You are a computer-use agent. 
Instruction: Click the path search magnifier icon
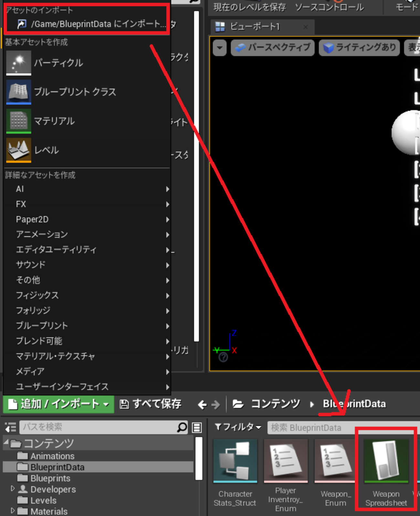coord(182,427)
